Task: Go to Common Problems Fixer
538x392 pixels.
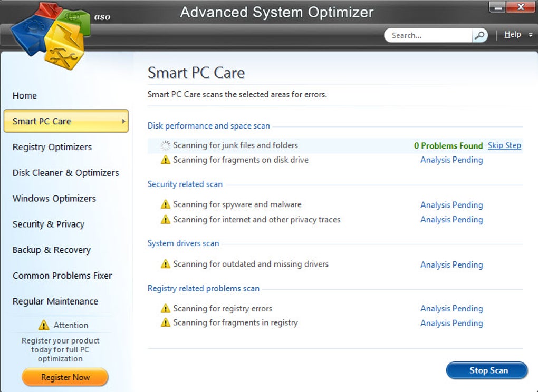Action: click(x=62, y=276)
